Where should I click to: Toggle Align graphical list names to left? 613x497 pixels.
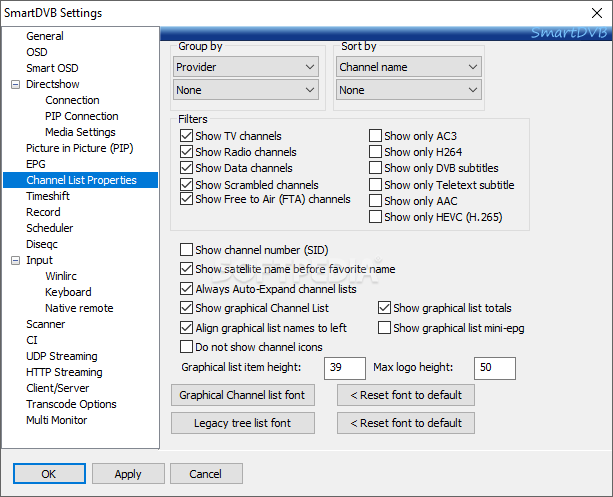pos(186,328)
